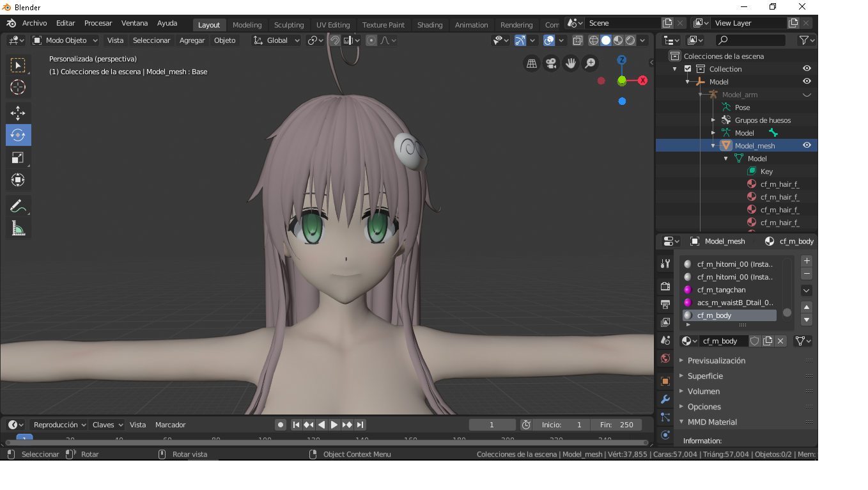This screenshot has width=868, height=490.
Task: Toggle X-ray mode
Action: (x=577, y=40)
